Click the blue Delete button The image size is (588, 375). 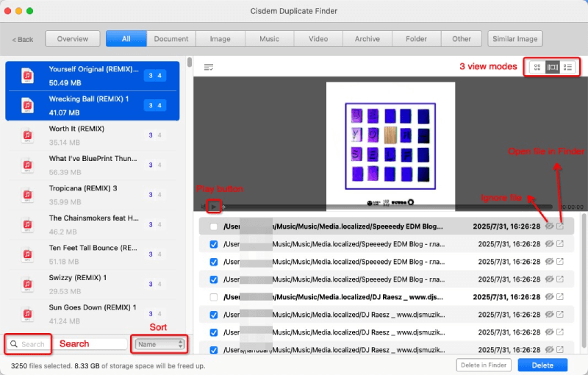coord(542,365)
